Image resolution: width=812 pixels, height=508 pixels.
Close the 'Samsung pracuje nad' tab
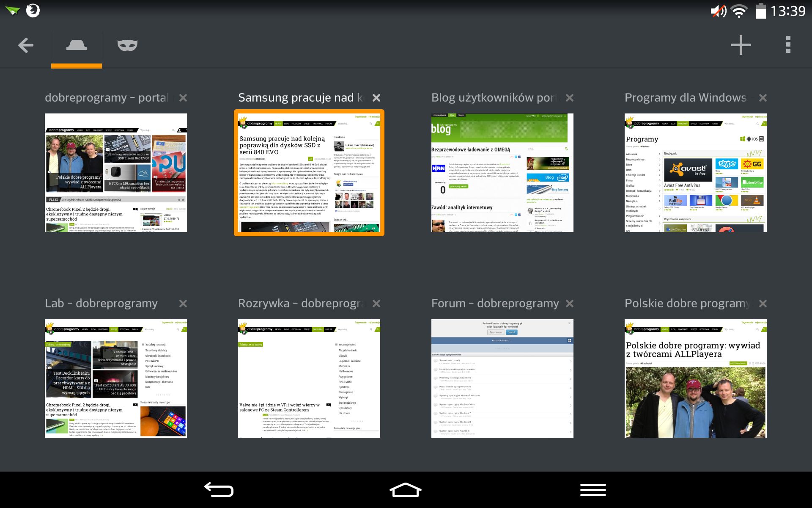(x=376, y=98)
